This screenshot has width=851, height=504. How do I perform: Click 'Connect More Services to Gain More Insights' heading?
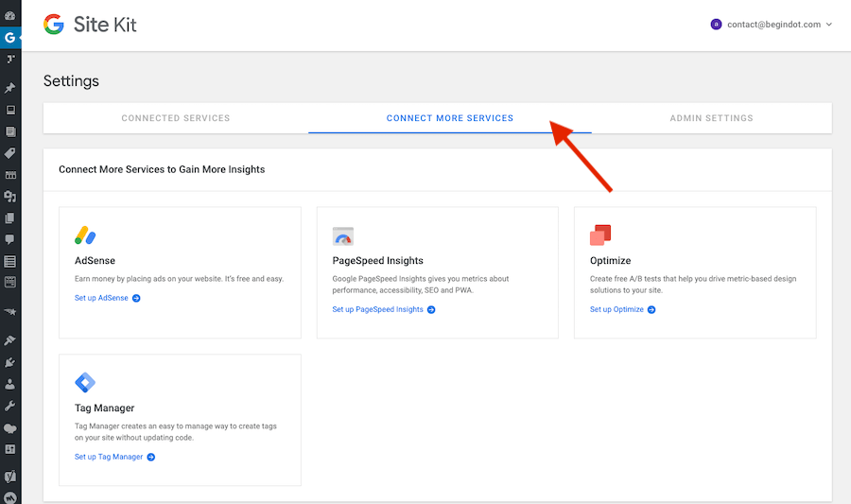pyautogui.click(x=162, y=169)
